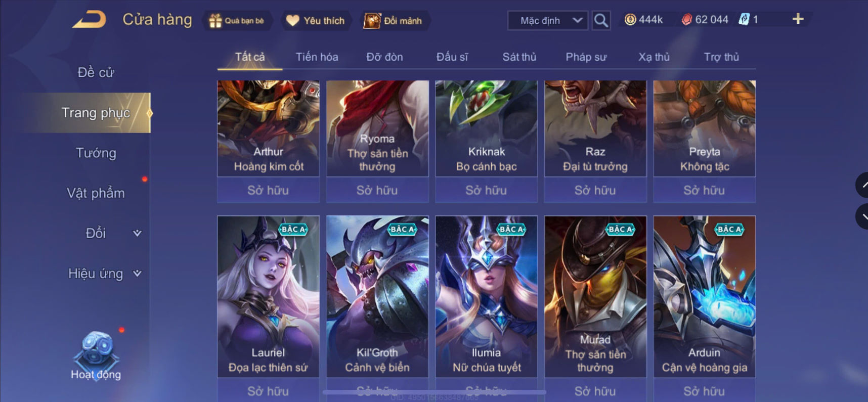868x402 pixels.
Task: Expand the Đổi sidebar submenu
Action: point(137,233)
